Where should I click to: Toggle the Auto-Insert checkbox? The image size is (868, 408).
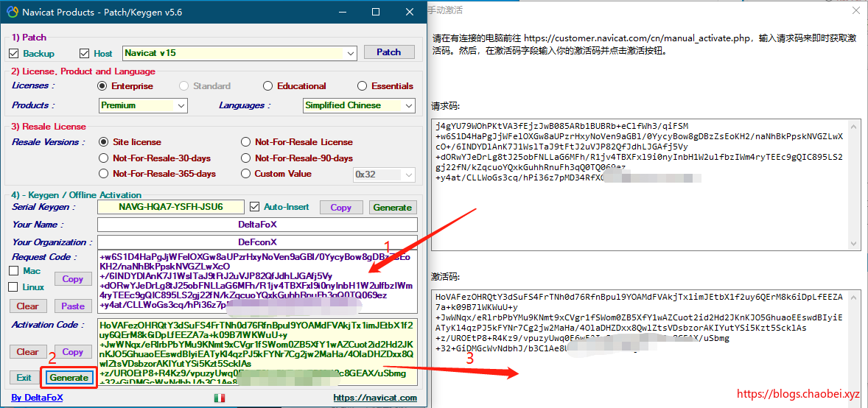[x=255, y=207]
